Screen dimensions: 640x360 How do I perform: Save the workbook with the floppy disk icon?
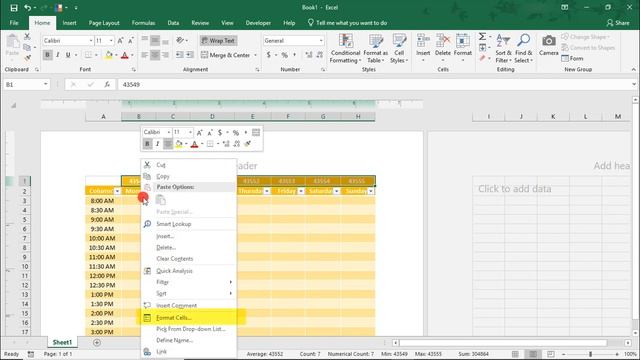tap(14, 7)
